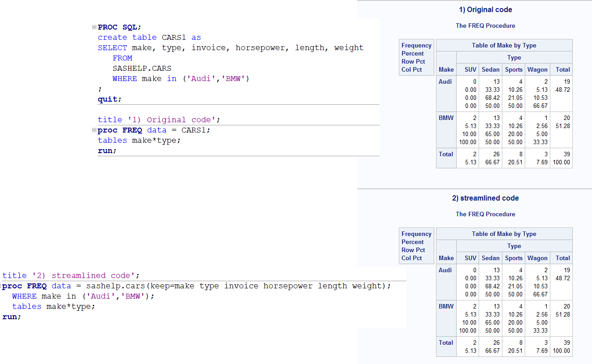Viewport: 592px width, 364px height.
Task: Click Frequency legend label in streamlined output
Action: coord(416,234)
